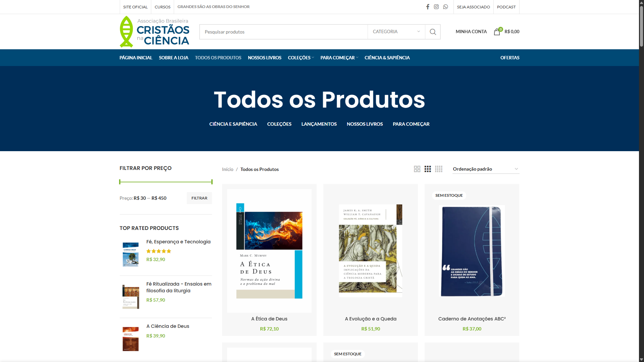Open SOBRE A LOJA menu item
Viewport: 644px width, 362px height.
(x=173, y=58)
